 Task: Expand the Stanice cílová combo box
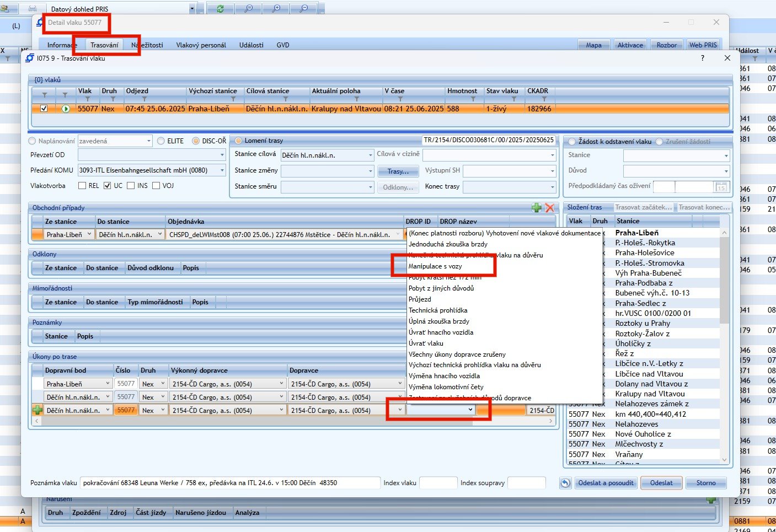click(x=371, y=155)
